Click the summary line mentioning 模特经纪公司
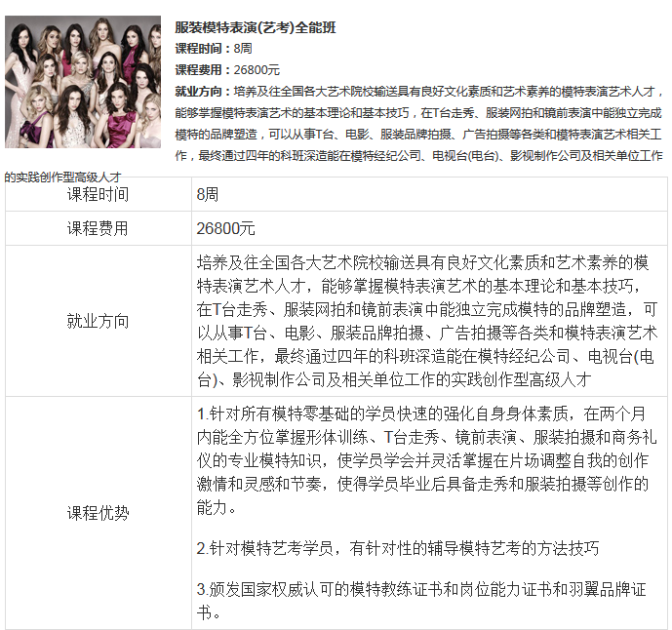 pos(418,155)
